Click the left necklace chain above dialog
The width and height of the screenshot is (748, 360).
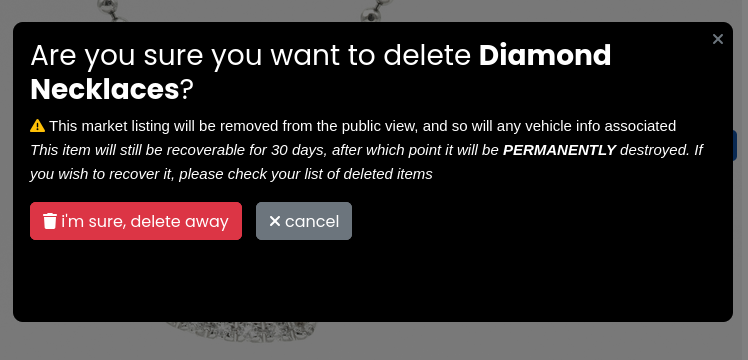pos(113,10)
